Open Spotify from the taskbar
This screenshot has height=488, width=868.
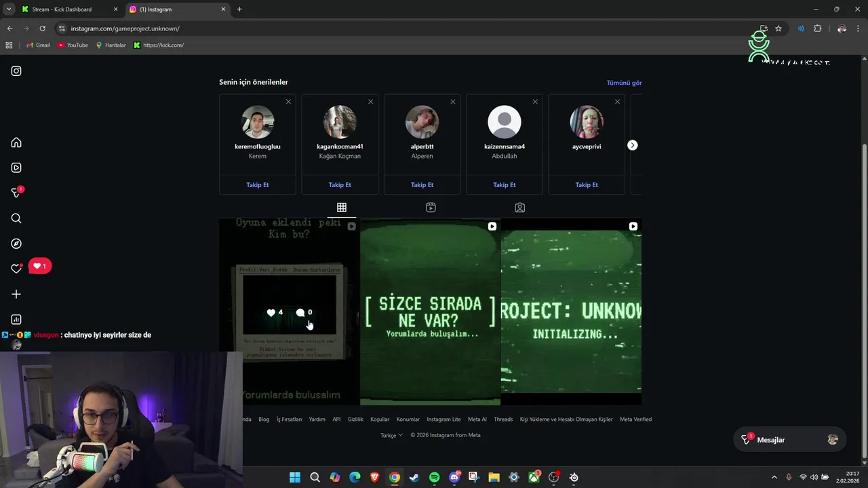[x=435, y=477]
